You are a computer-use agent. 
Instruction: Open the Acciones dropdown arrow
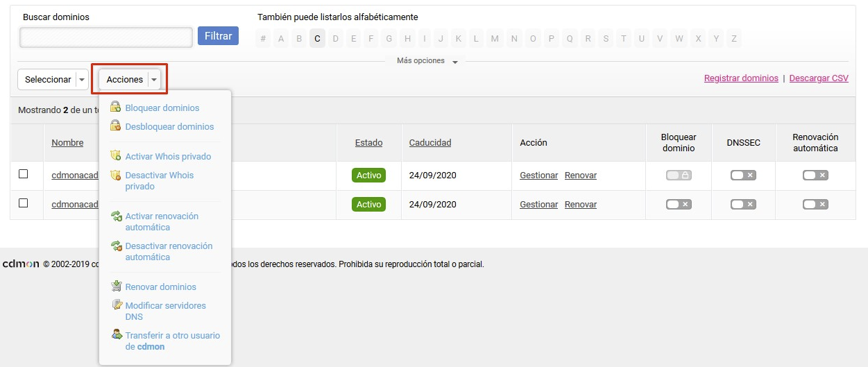[154, 80]
